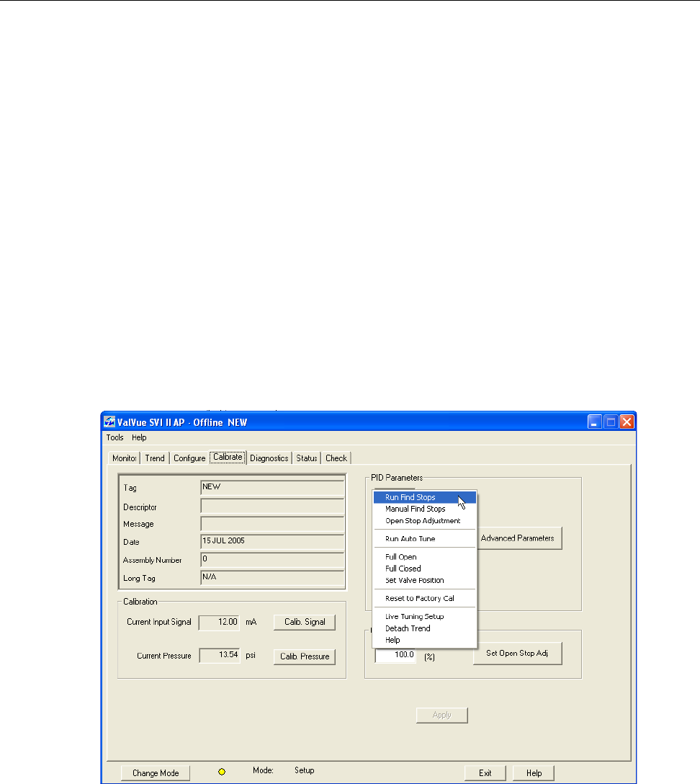
Task: Click the Current Input Signal value 12.00
Action: click(x=219, y=623)
